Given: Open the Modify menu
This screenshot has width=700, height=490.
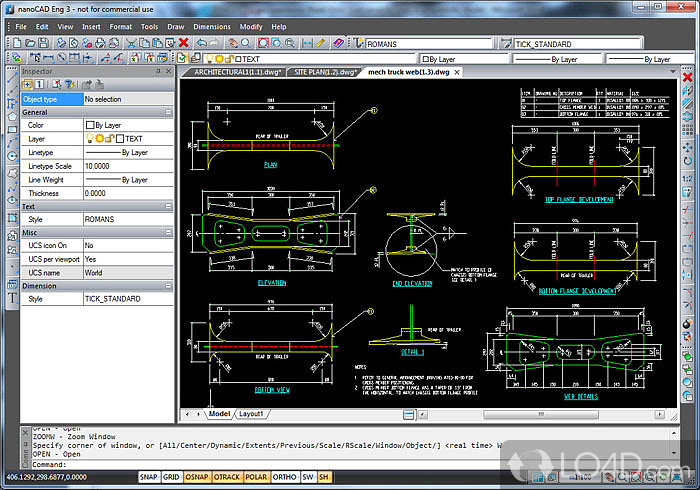Looking at the screenshot, I should [251, 27].
